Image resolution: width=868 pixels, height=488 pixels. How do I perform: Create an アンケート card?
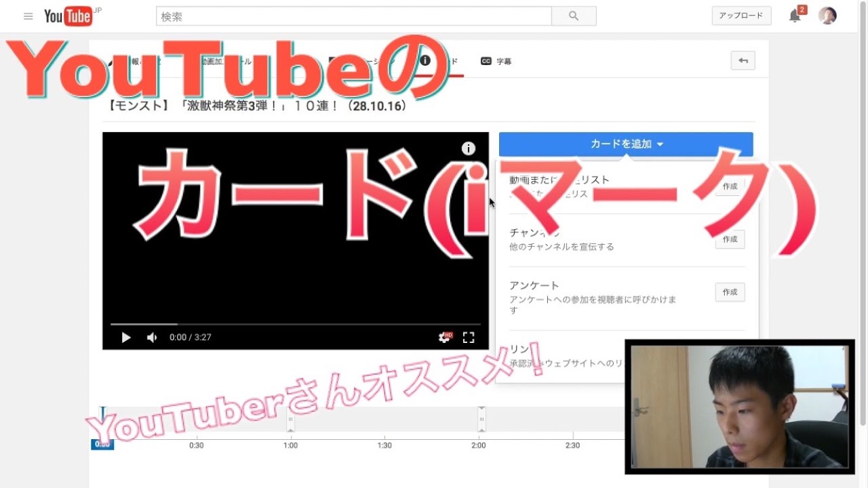coord(730,292)
